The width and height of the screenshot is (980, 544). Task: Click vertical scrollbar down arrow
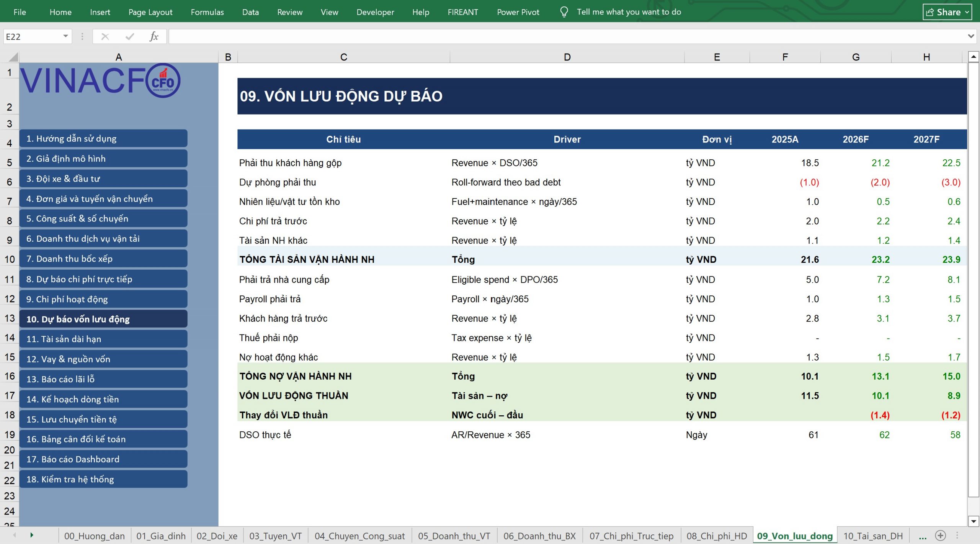[973, 521]
